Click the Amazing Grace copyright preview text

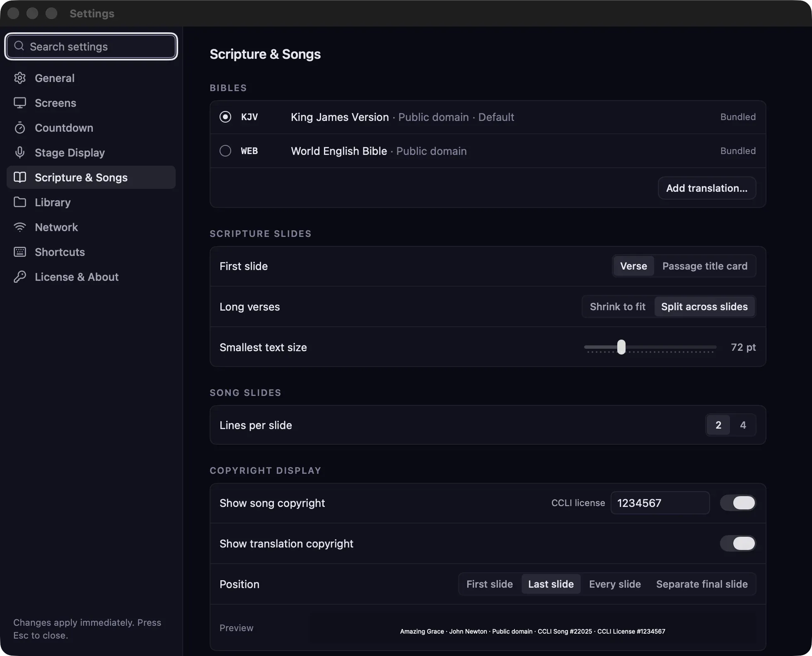coord(532,631)
